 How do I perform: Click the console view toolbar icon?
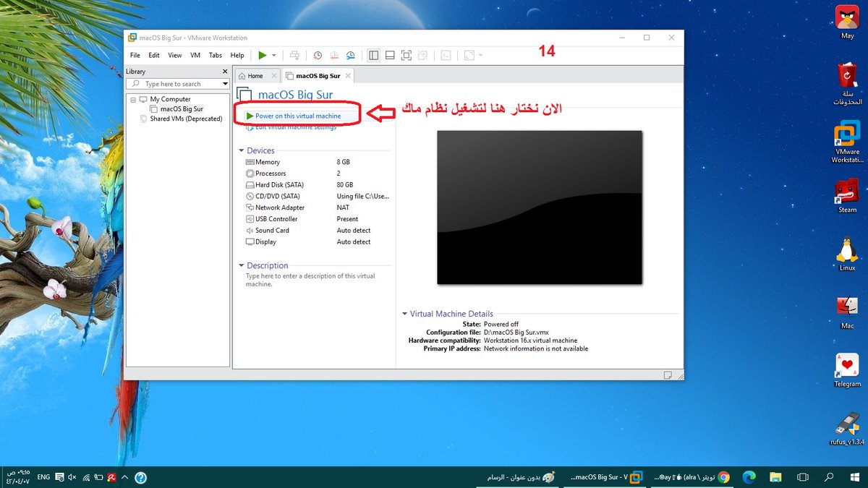coord(446,55)
